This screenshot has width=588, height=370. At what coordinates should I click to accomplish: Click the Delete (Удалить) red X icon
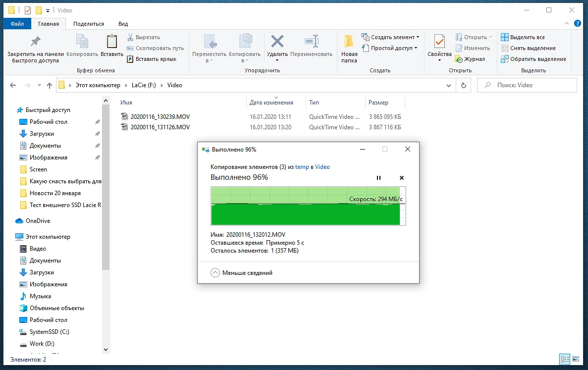[277, 42]
